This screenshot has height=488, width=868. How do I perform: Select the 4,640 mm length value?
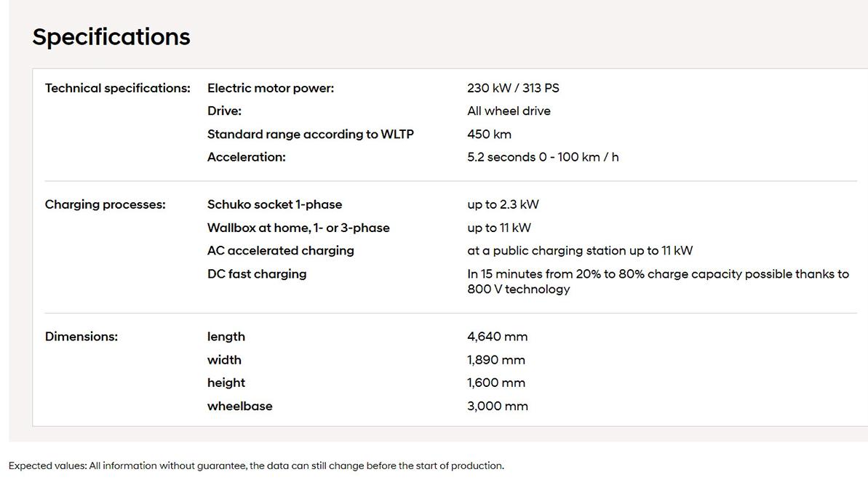(x=498, y=337)
